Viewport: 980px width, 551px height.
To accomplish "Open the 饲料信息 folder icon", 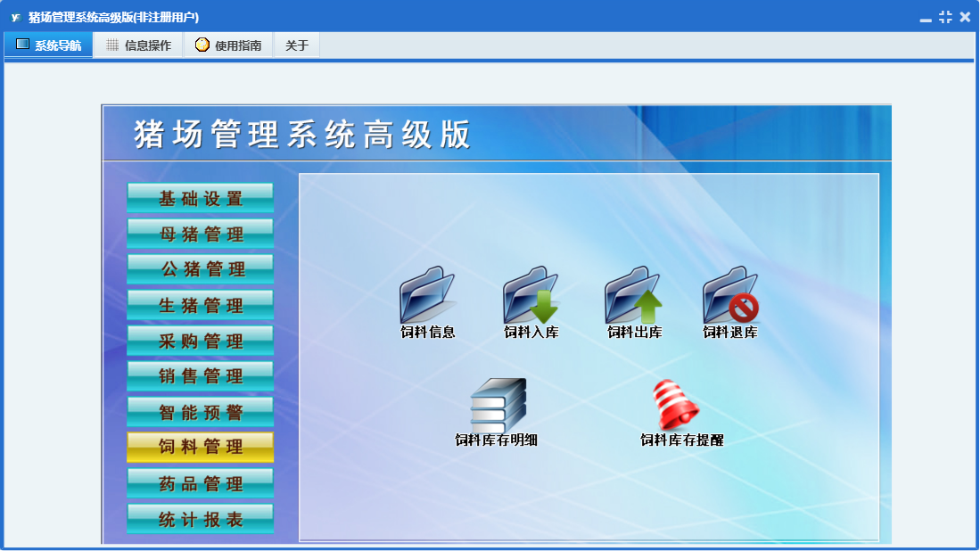I will [x=427, y=295].
